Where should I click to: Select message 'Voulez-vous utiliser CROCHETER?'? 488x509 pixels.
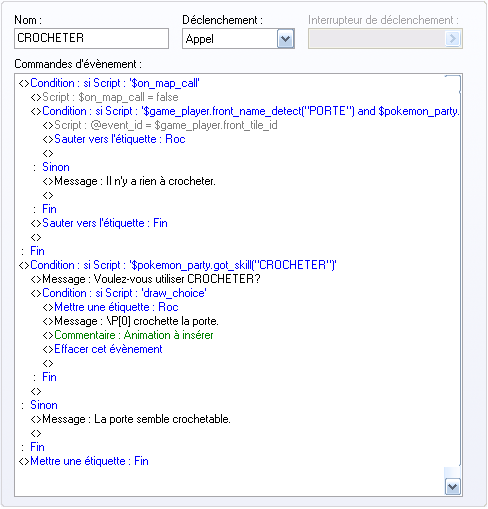tap(146, 279)
